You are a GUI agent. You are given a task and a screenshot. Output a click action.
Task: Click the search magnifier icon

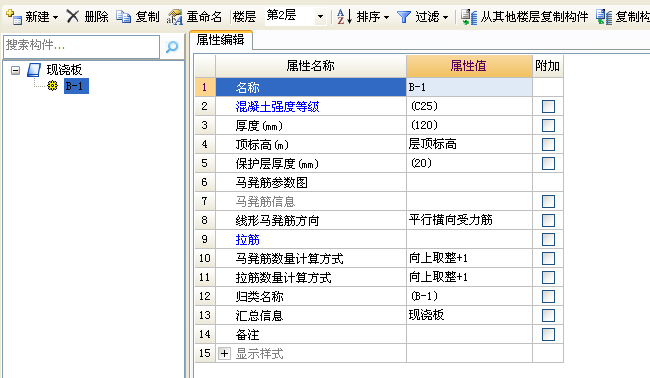(x=172, y=47)
